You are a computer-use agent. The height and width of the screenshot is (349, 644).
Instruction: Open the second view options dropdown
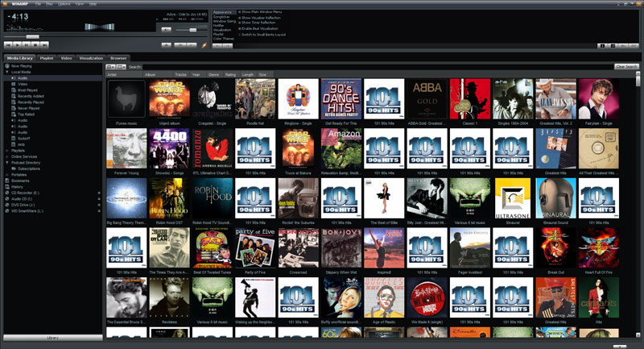(x=122, y=67)
